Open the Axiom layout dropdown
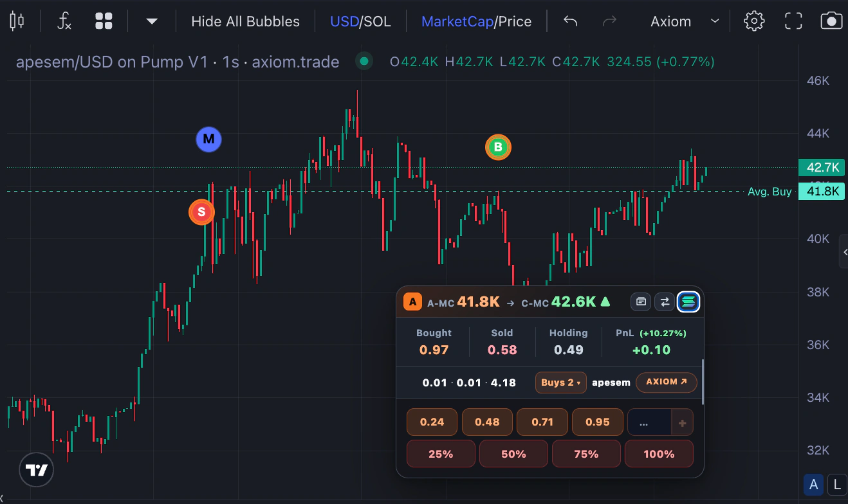 point(685,21)
